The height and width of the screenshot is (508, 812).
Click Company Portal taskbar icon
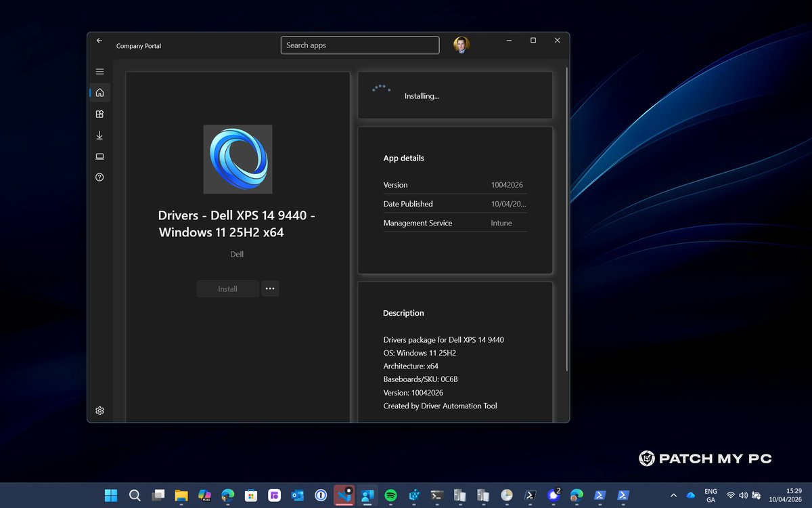(367, 495)
